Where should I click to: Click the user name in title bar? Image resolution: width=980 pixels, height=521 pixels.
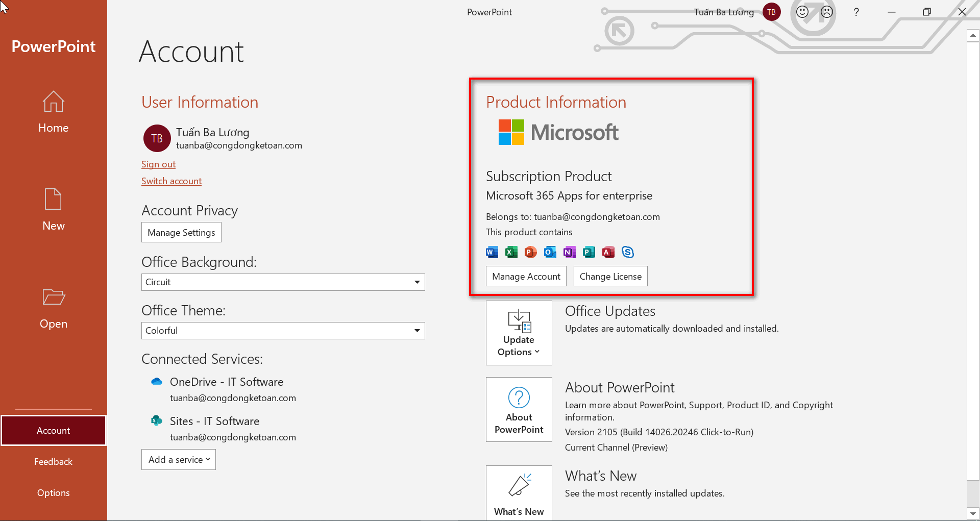(724, 12)
